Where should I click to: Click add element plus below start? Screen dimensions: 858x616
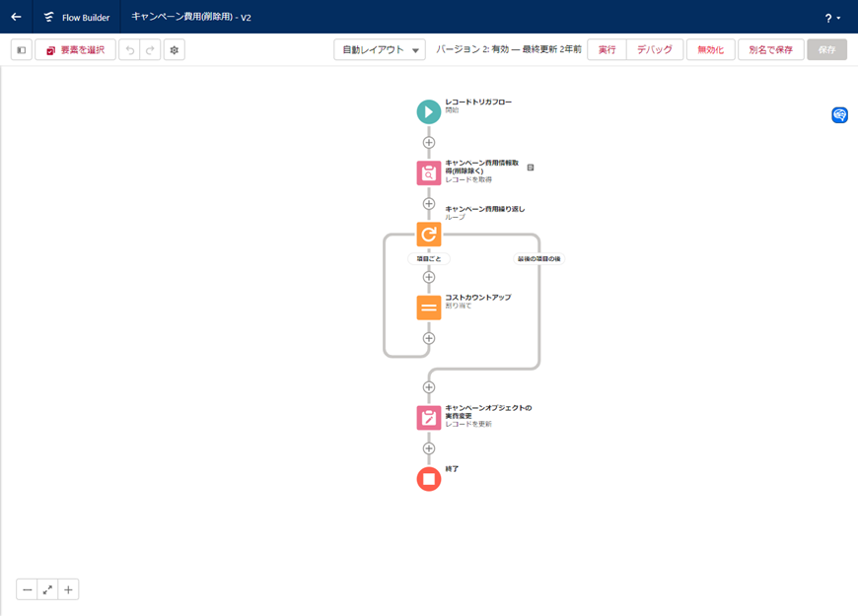tap(428, 143)
